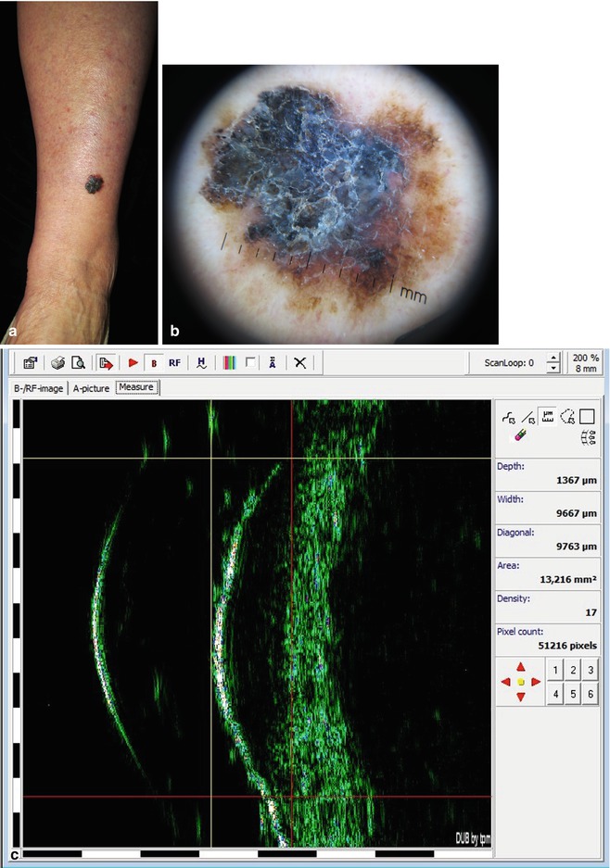Viewport: 610px width, 868px height.
Task: Toggle B-mode with the B button
Action: point(154,363)
